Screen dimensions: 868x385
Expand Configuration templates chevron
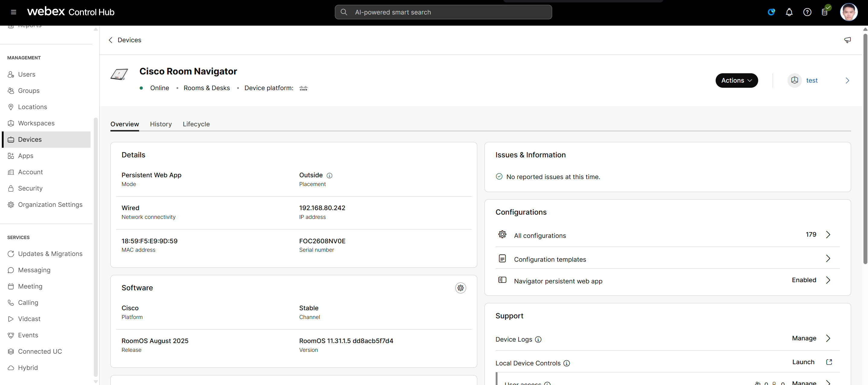click(828, 259)
